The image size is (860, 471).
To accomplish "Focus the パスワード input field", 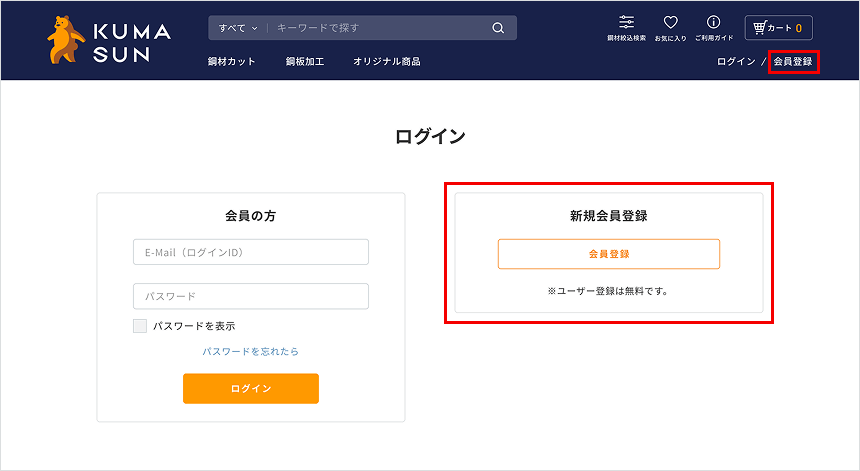I will tap(250, 296).
